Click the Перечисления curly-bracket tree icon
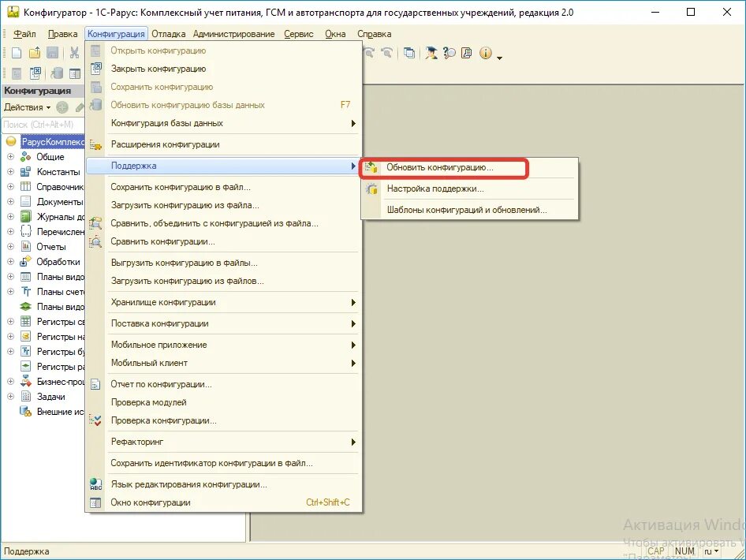The height and width of the screenshot is (560, 746). (x=26, y=232)
